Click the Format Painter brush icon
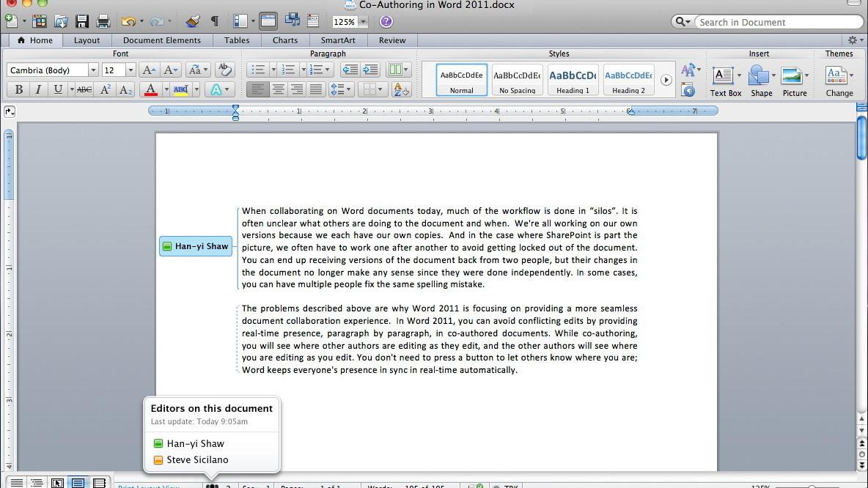Image resolution: width=868 pixels, height=488 pixels. coord(193,21)
